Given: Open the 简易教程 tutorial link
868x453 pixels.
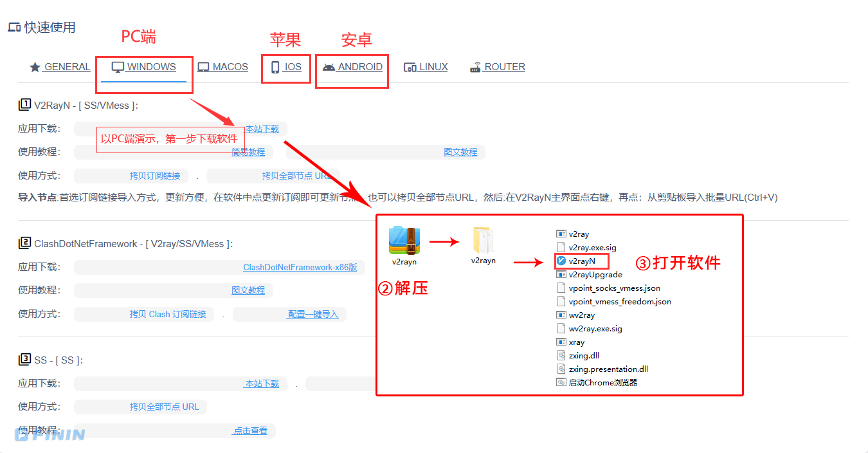Looking at the screenshot, I should point(248,152).
